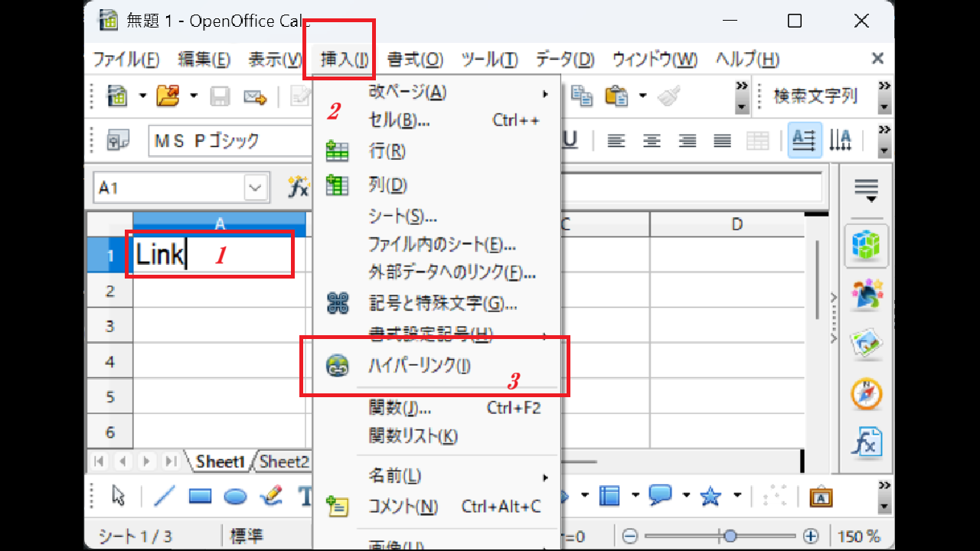Expand the Callouts shapes dropdown arrow
The width and height of the screenshot is (980, 551).
(686, 496)
